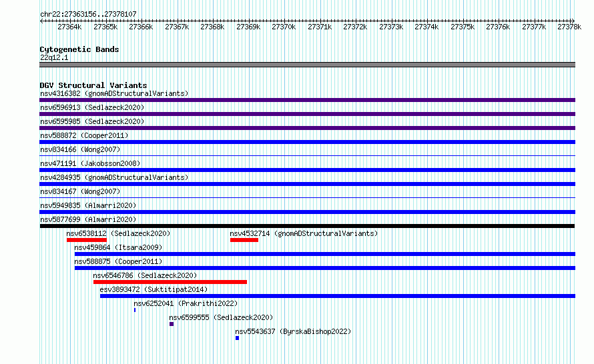Click the ruler's right arrow end
Image resolution: width=594 pixels, height=364 pixels.
pos(573,21)
